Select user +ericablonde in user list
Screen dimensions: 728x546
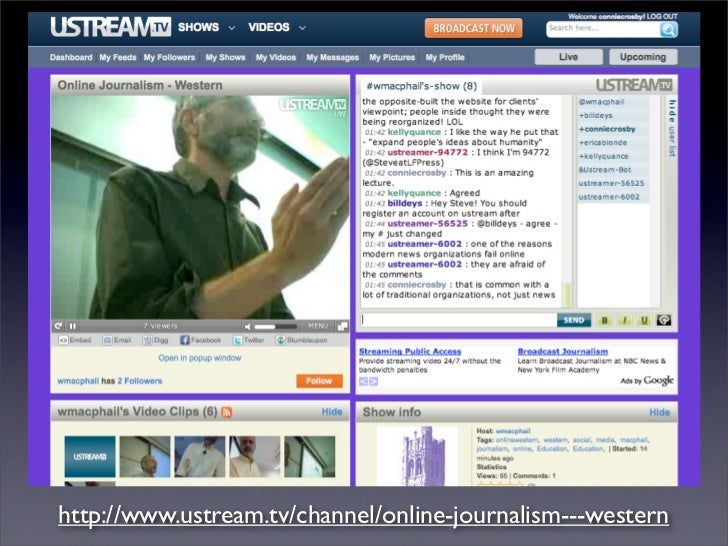coord(603,143)
